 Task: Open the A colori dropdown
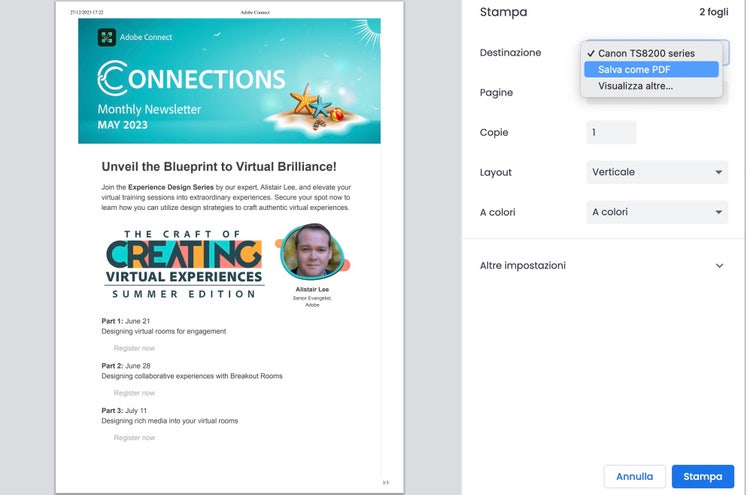tap(657, 212)
